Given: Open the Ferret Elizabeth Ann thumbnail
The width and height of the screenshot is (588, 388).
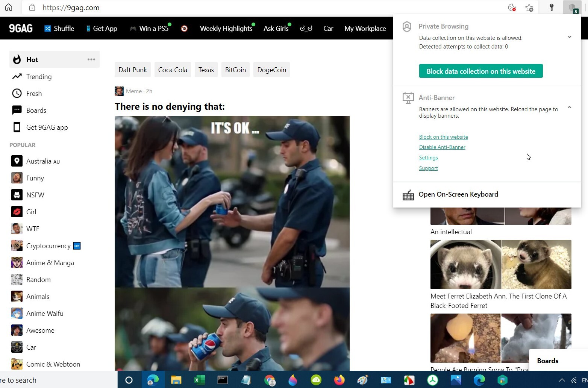Looking at the screenshot, I should pos(501,264).
